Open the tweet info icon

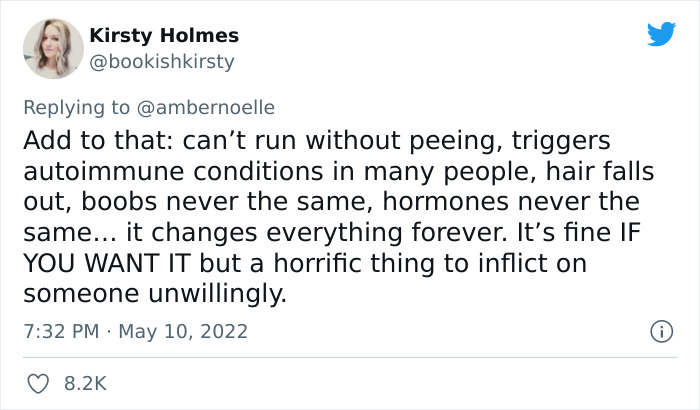pyautogui.click(x=660, y=330)
